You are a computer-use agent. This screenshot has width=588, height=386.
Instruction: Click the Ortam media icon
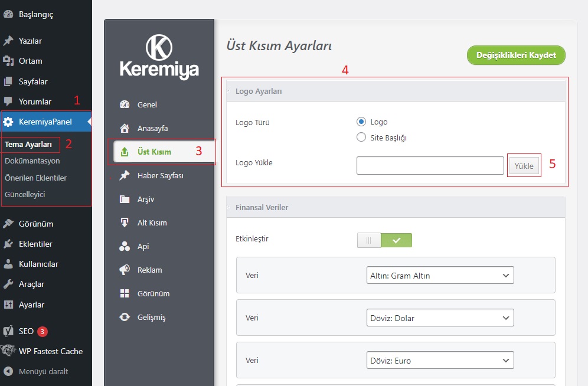[8, 61]
